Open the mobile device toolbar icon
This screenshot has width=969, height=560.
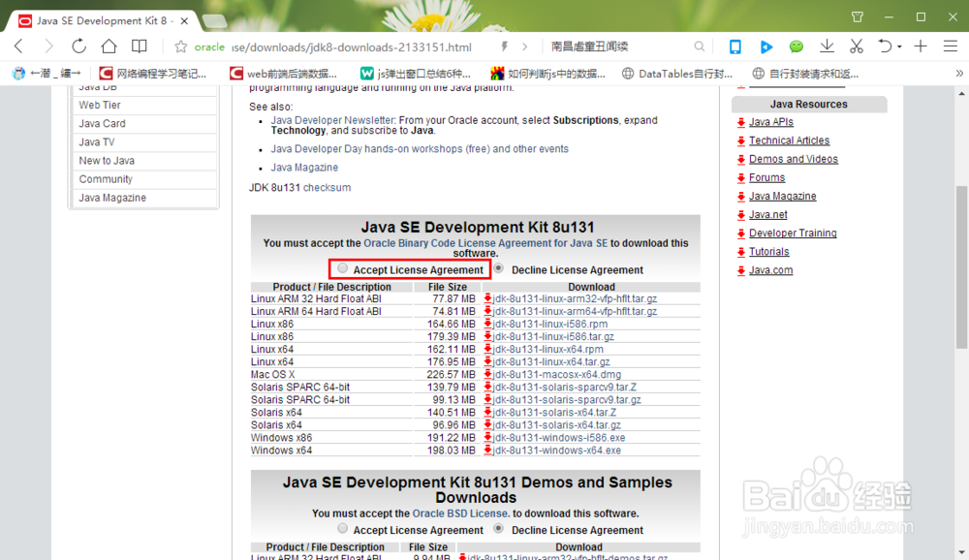pos(735,47)
